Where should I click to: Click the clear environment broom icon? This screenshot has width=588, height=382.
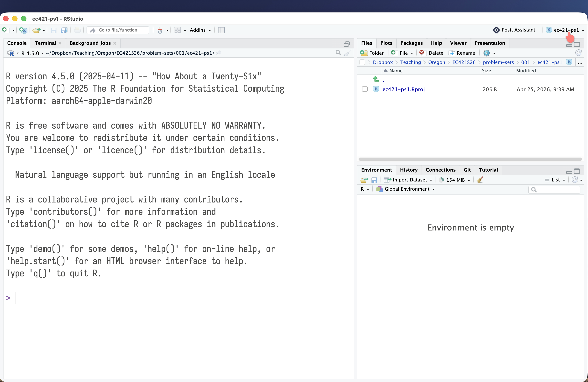point(480,180)
